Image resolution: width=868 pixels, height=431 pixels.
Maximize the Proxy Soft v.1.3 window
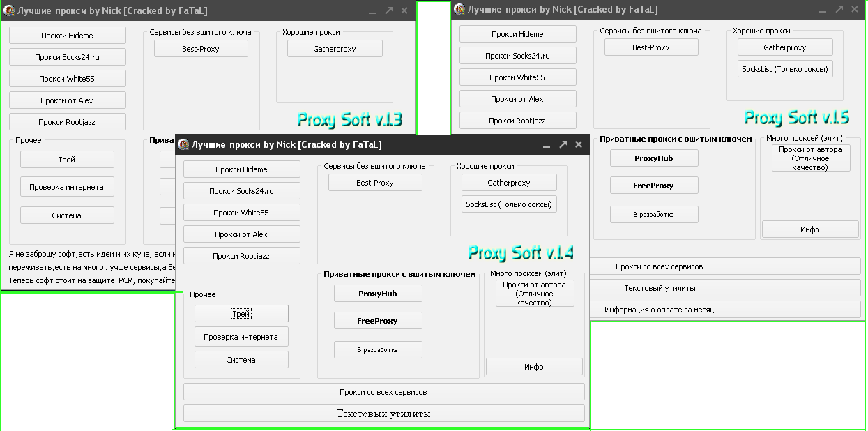(388, 10)
